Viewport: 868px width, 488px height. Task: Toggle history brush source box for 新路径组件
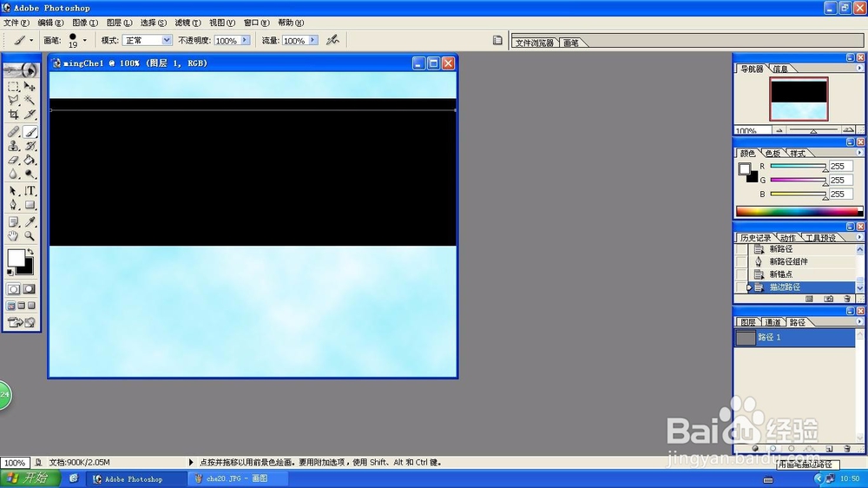pos(740,262)
